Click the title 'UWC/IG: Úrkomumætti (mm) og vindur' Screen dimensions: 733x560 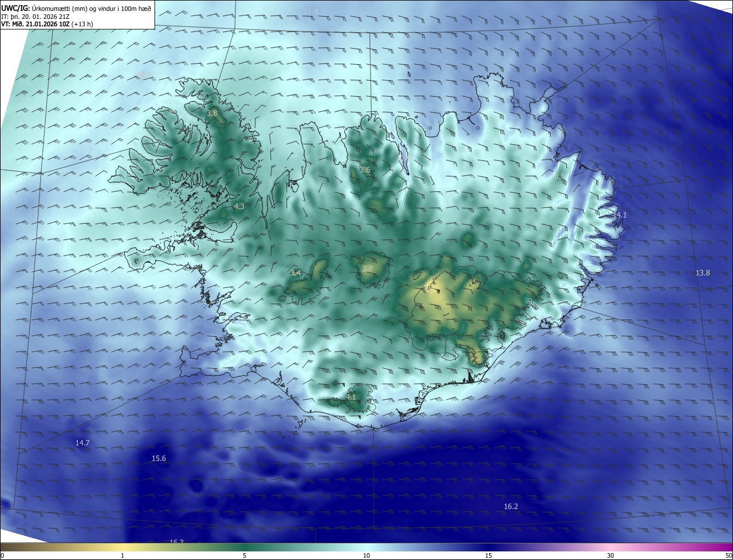click(76, 8)
